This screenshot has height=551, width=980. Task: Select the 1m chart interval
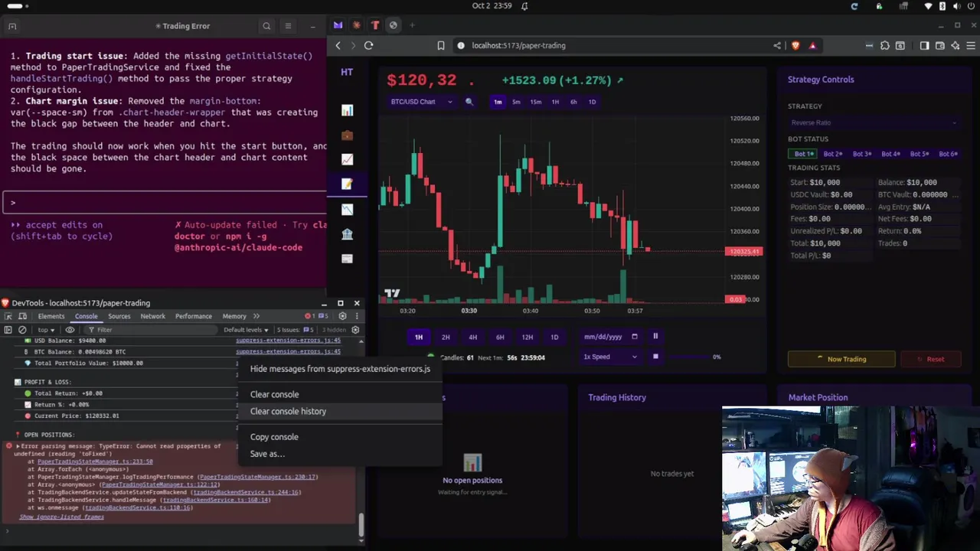tap(498, 102)
